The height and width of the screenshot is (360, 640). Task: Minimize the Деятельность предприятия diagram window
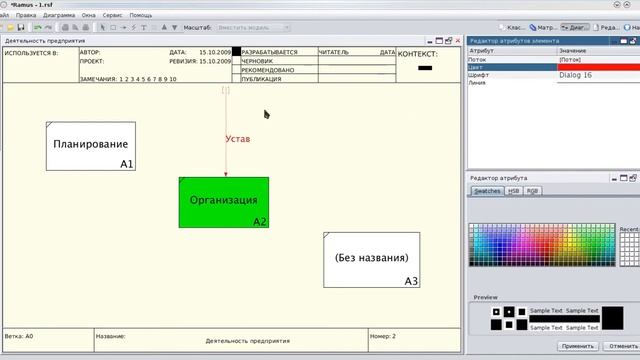(430, 41)
